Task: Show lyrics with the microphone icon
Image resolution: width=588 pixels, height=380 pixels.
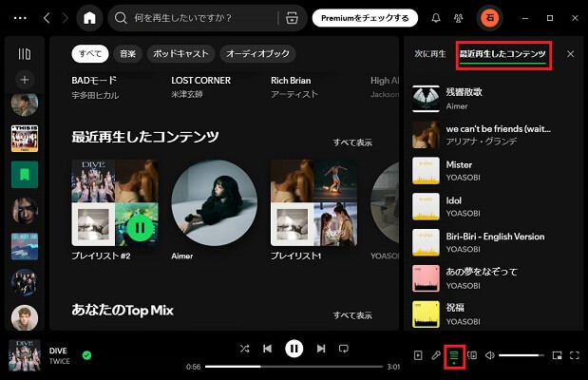Action: point(436,355)
